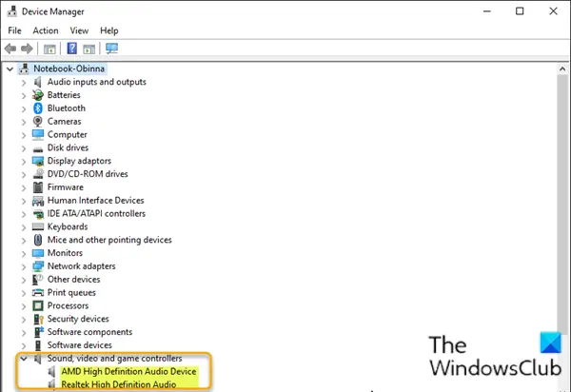
Task: Collapse the Notebook-Obinna root node
Action: coord(10,69)
